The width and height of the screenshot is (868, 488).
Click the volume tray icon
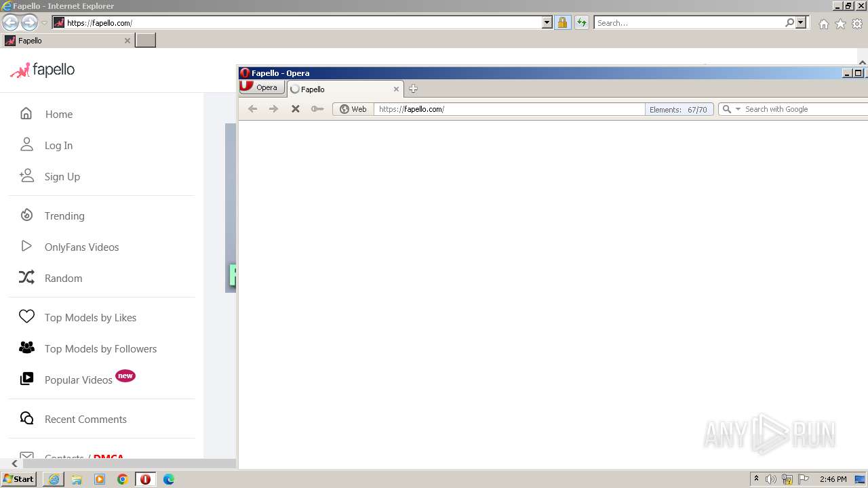tap(771, 479)
